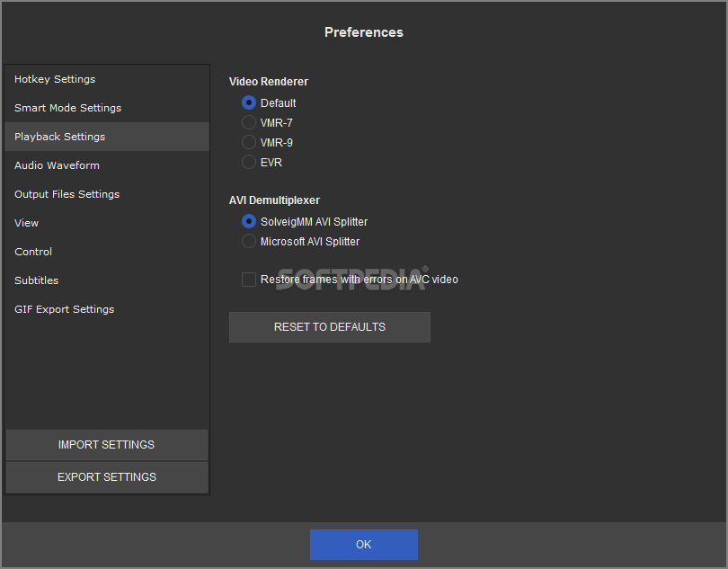Viewport: 728px width, 569px height.
Task: Open Control preferences section
Action: pyautogui.click(x=107, y=252)
